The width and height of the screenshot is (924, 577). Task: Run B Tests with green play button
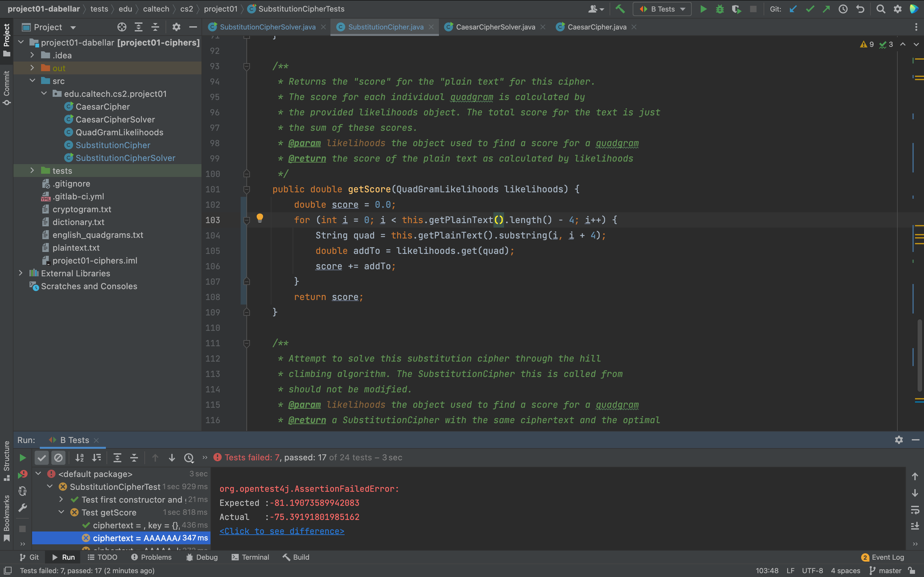pos(703,9)
